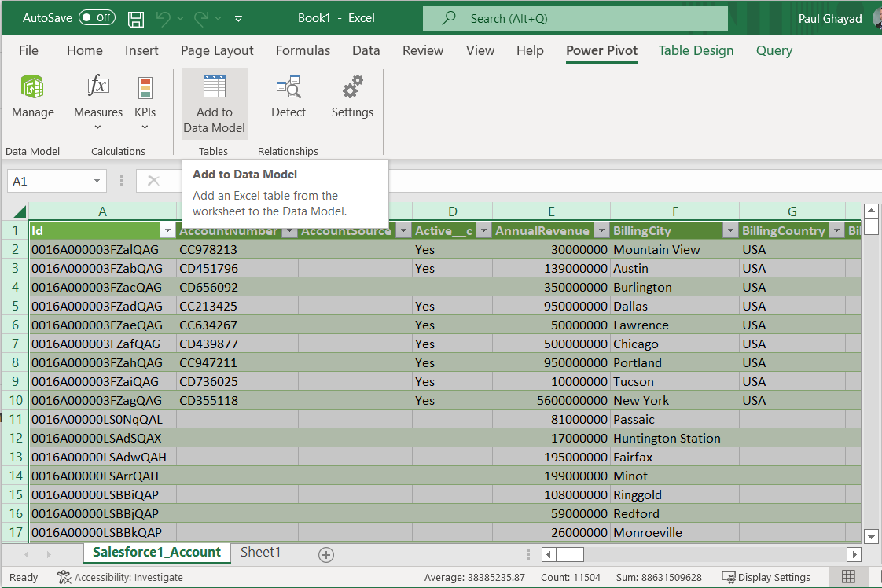
Task: Click the Redo arrow
Action: click(x=201, y=19)
